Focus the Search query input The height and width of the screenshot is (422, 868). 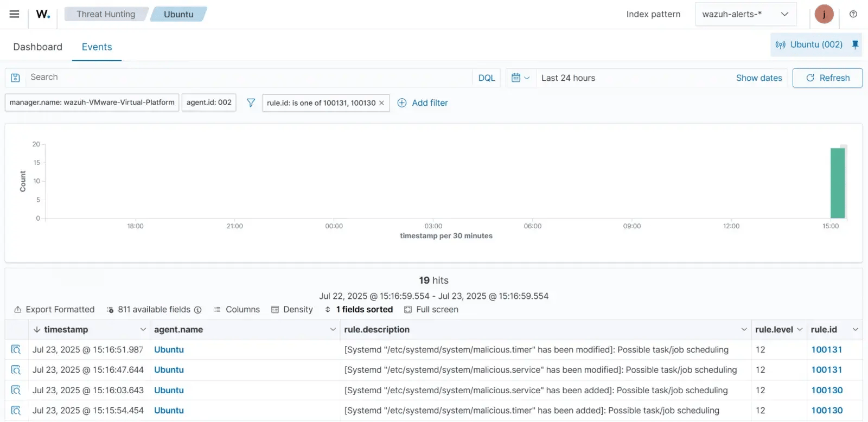(249, 77)
